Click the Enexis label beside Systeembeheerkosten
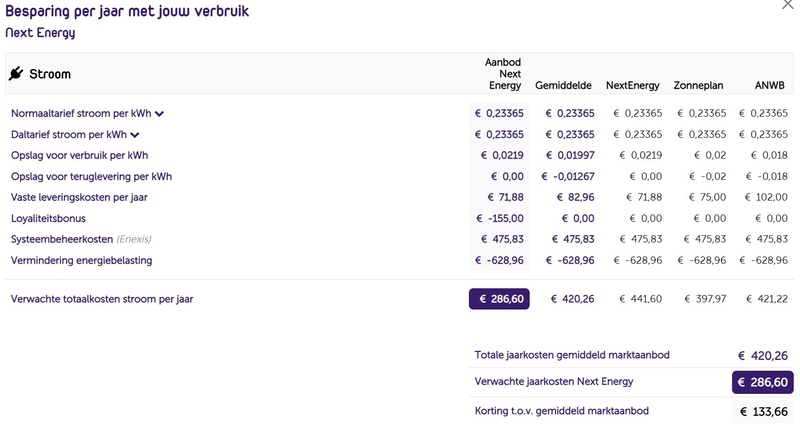The height and width of the screenshot is (431, 800). coord(134,239)
